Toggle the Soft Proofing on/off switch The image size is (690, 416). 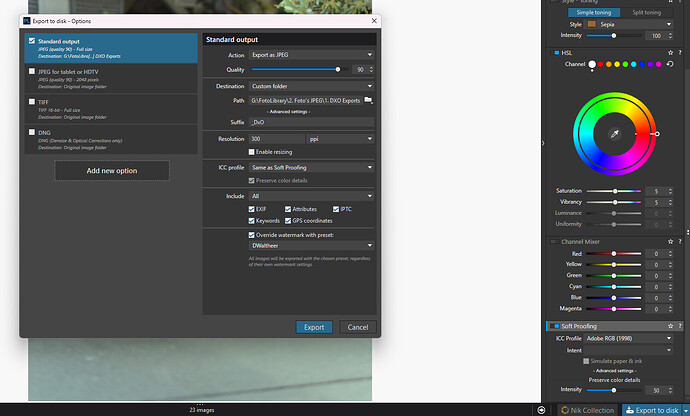(555, 326)
